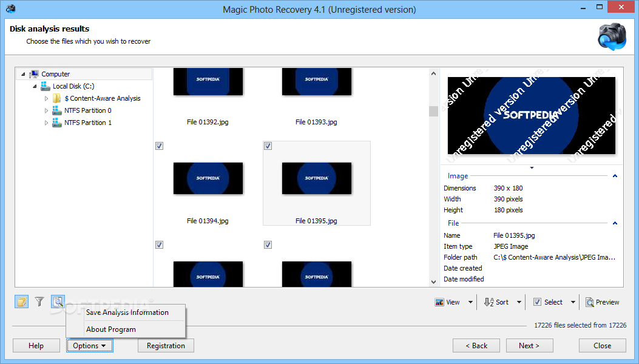The width and height of the screenshot is (639, 364).
Task: Click the filter funnel icon
Action: point(39,302)
